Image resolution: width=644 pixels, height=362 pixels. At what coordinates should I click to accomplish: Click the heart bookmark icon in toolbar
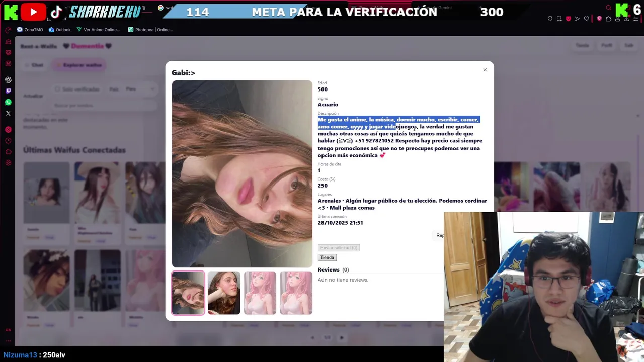point(587,19)
